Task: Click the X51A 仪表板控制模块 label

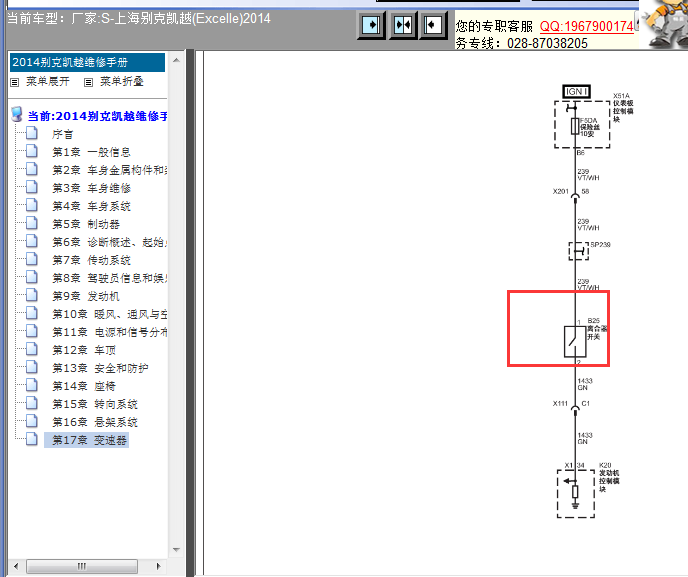Action: [x=623, y=108]
